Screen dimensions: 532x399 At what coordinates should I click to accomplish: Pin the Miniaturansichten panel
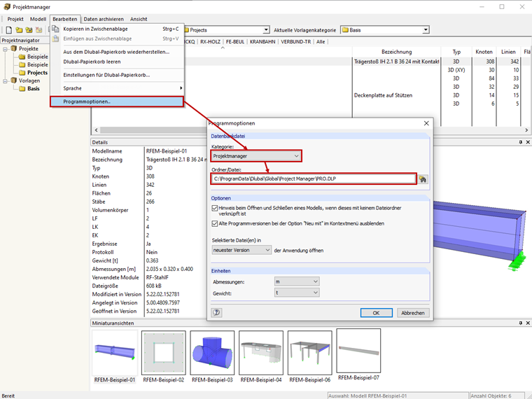(x=521, y=323)
